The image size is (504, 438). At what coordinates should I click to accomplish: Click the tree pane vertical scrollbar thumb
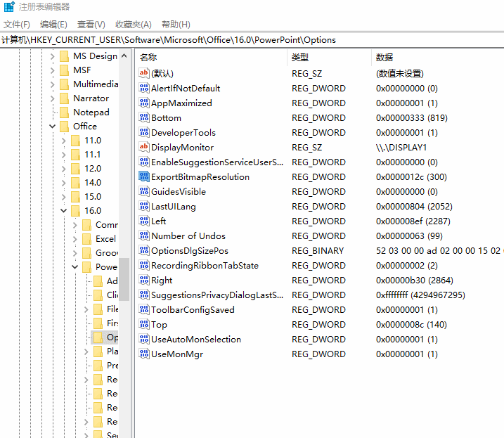pyautogui.click(x=124, y=279)
